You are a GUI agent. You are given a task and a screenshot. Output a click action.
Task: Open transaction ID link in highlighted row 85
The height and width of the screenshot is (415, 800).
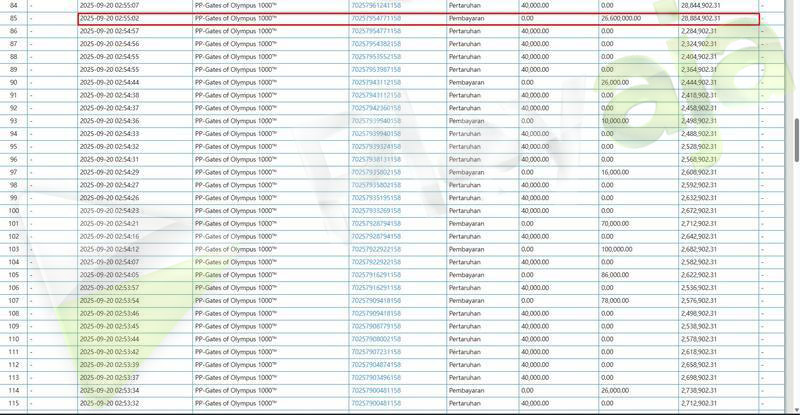(x=376, y=18)
